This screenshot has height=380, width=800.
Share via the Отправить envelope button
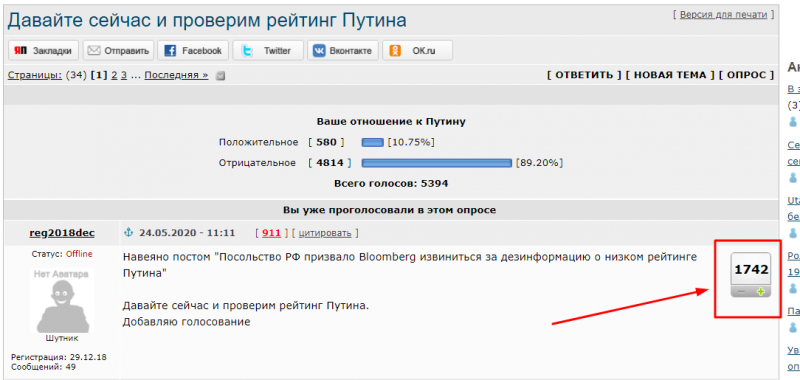(118, 50)
